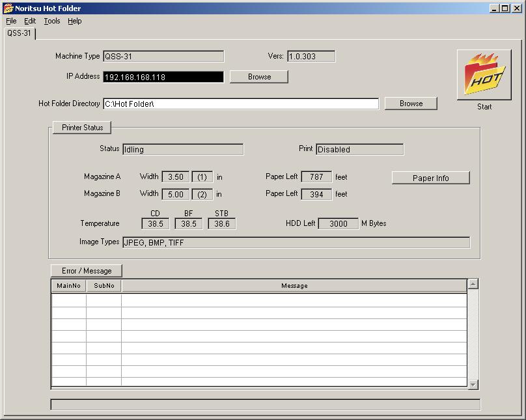Open the Edit menu
The width and height of the screenshot is (526, 420).
(x=30, y=21)
